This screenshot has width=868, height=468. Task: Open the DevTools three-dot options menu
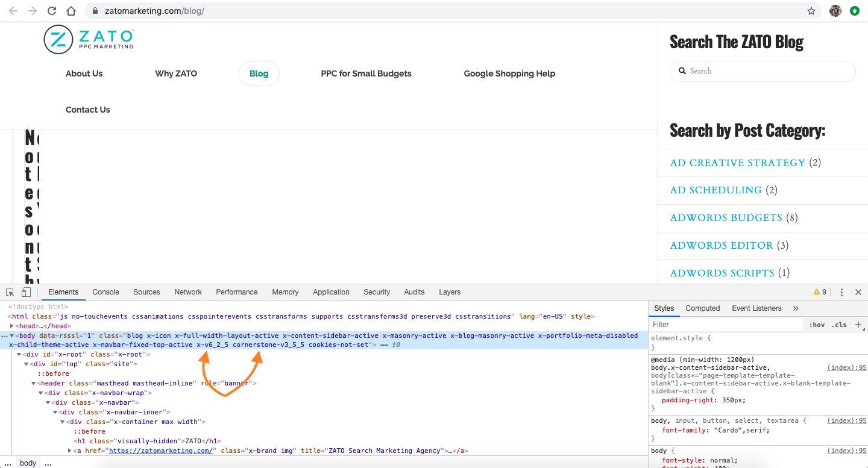tap(842, 292)
